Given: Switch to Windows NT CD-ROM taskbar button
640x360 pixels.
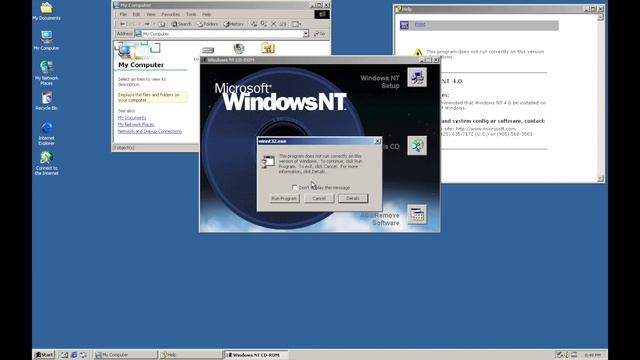Looking at the screenshot, I should [x=256, y=355].
